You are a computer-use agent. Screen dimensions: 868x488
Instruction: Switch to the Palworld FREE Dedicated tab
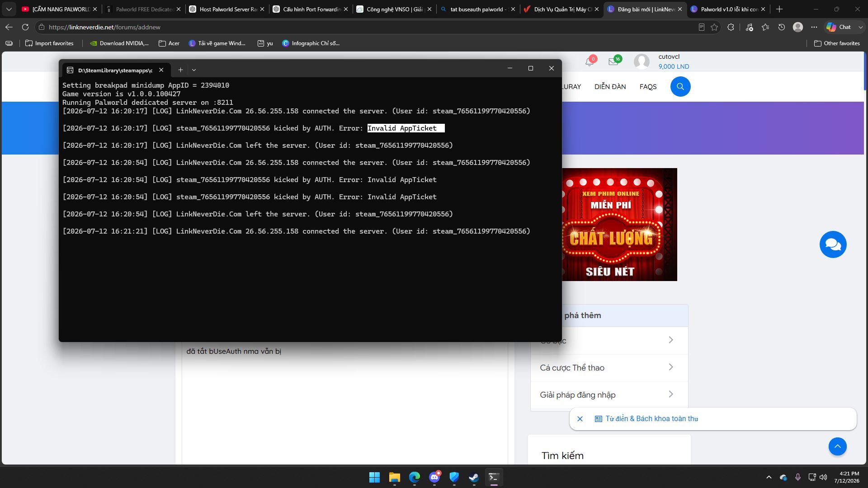[x=143, y=9]
